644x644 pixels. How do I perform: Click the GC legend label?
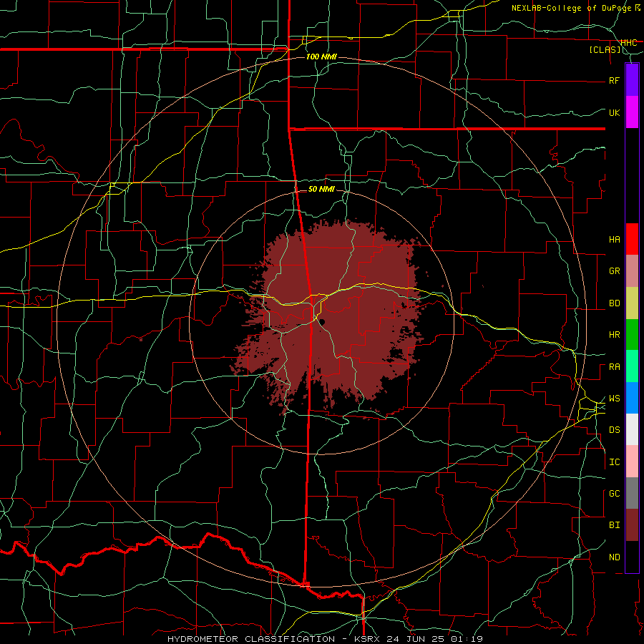(x=614, y=494)
